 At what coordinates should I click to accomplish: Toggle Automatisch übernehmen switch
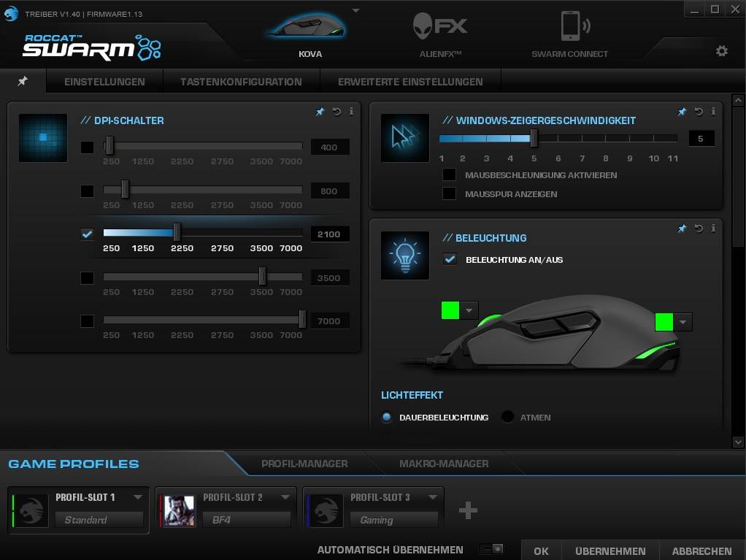pos(491,549)
